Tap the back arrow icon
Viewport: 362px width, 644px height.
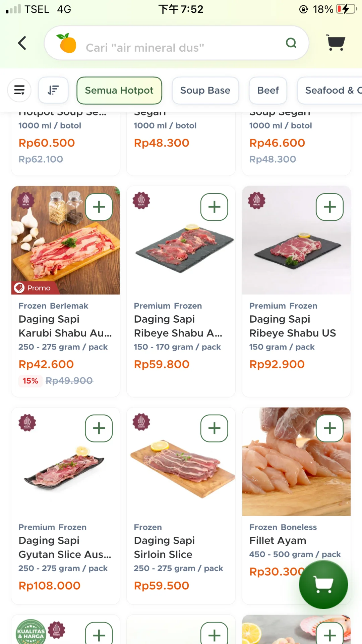coord(22,43)
